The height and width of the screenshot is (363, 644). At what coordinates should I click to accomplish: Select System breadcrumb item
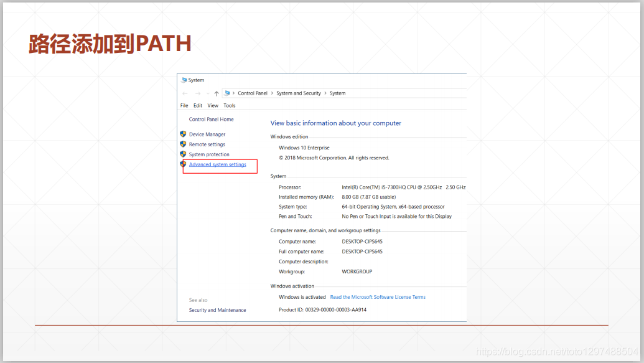338,93
